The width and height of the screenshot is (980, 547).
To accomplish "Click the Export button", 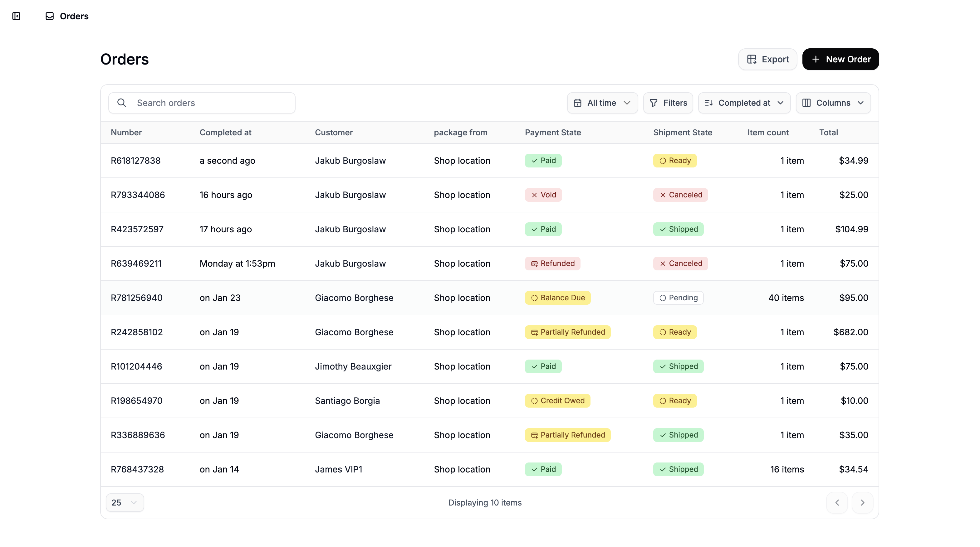I will click(767, 59).
